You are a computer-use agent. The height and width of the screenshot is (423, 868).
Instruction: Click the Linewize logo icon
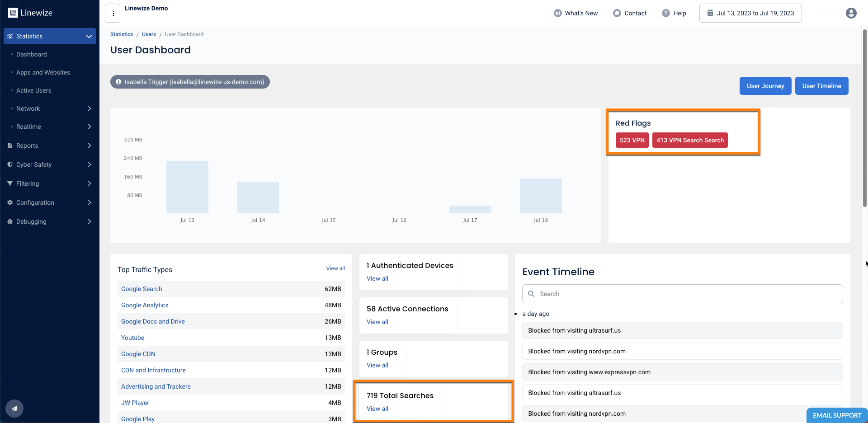click(x=13, y=13)
